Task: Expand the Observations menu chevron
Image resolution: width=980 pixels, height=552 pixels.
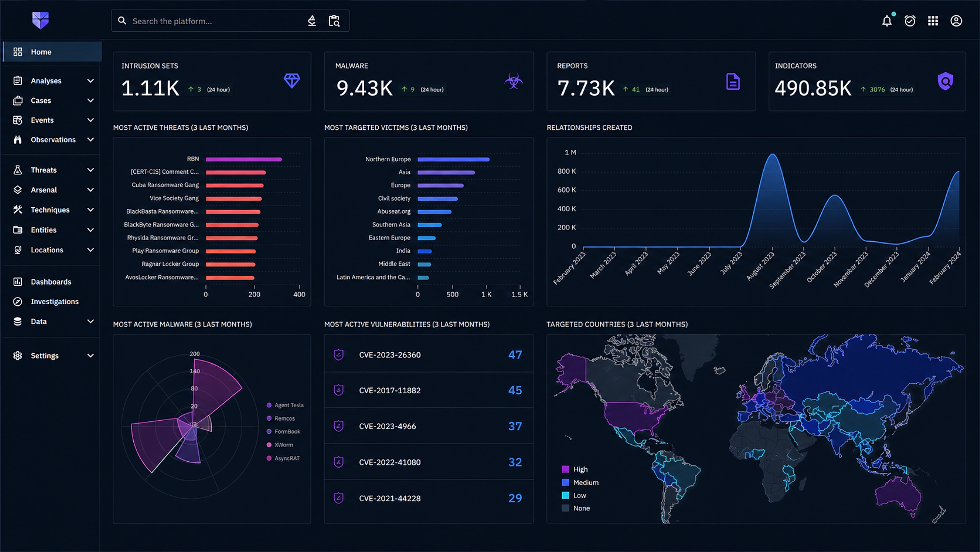Action: pos(91,140)
